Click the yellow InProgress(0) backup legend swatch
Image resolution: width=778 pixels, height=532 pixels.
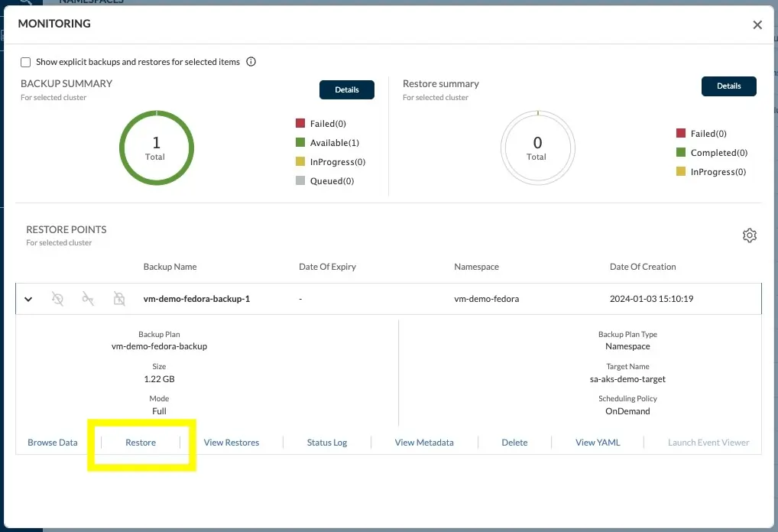(300, 161)
